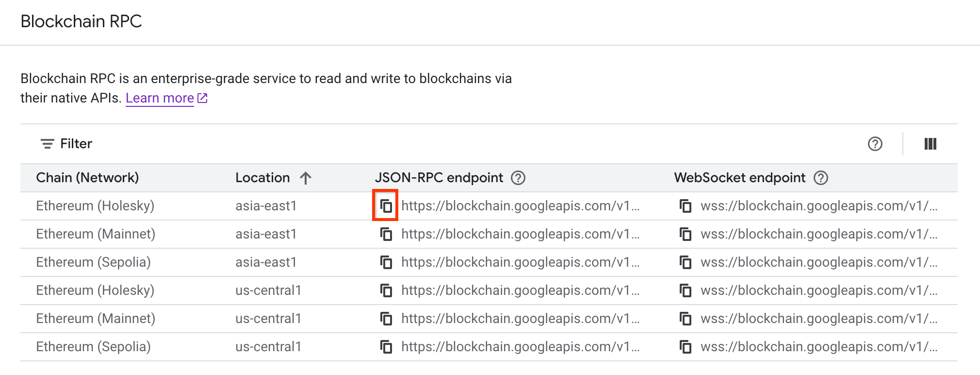Click WebSocket endpoint column help icon
The image size is (980, 375).
coord(821,178)
